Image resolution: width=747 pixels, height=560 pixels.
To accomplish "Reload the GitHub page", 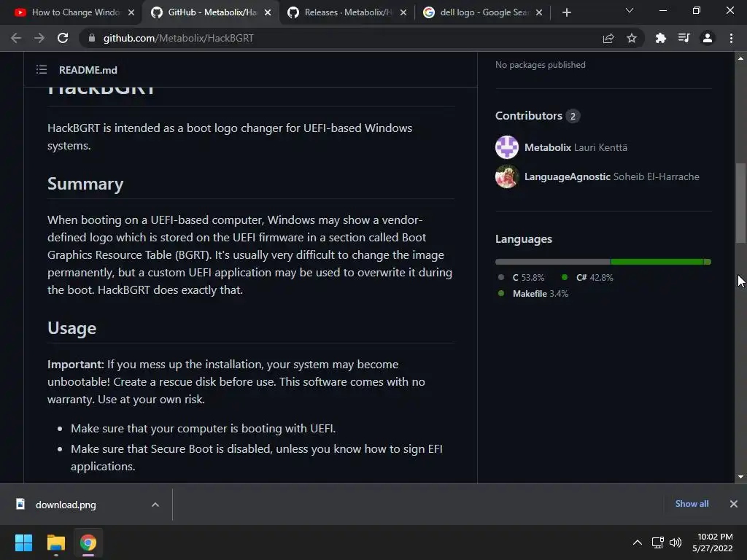I will pos(63,38).
